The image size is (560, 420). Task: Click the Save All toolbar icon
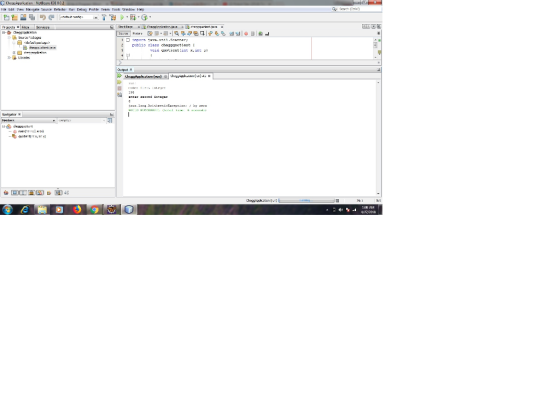click(32, 17)
